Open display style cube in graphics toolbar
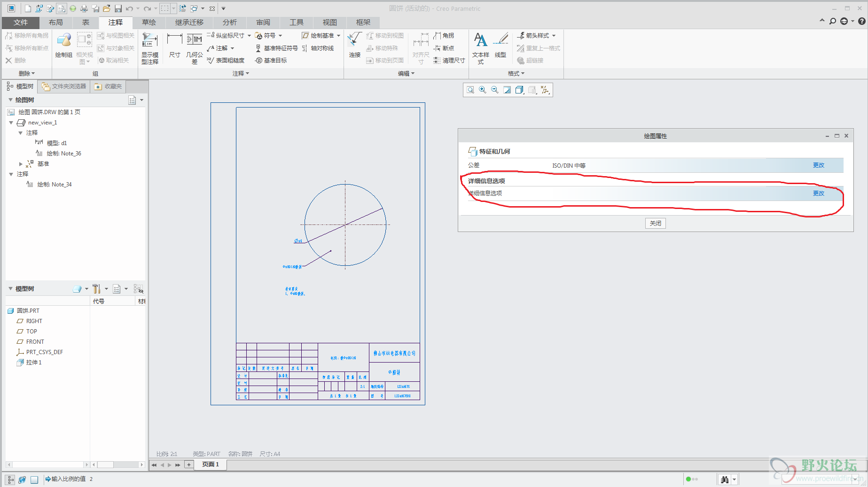 click(519, 90)
